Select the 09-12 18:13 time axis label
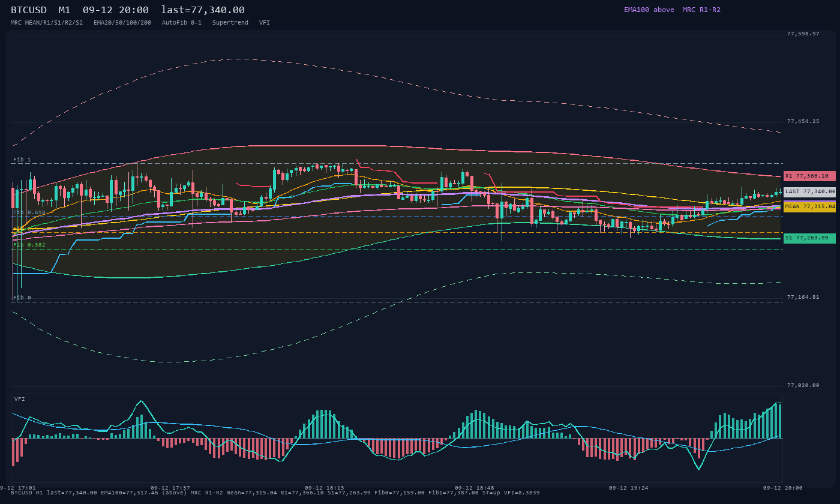Viewport: 840px width, 504px height. point(325,488)
